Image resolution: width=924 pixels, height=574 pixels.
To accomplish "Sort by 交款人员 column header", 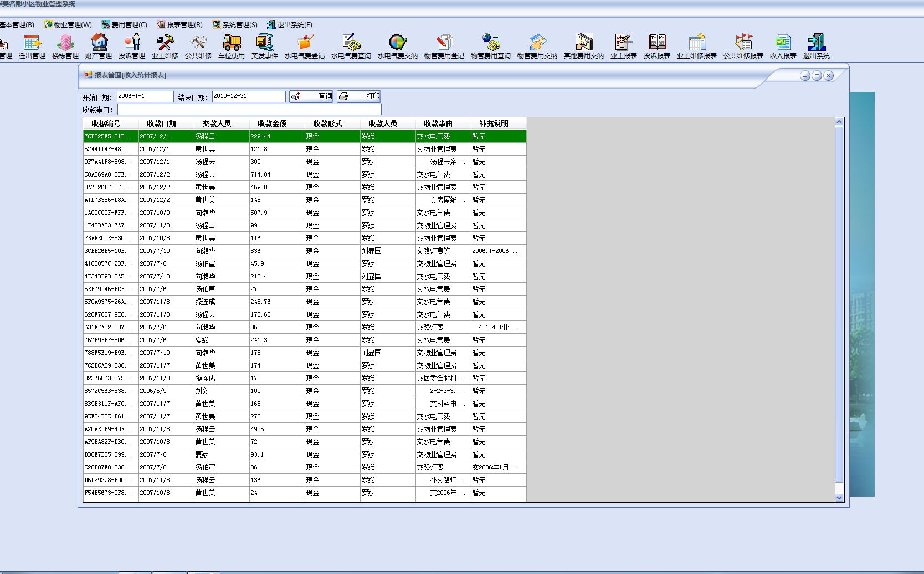I will [222, 123].
